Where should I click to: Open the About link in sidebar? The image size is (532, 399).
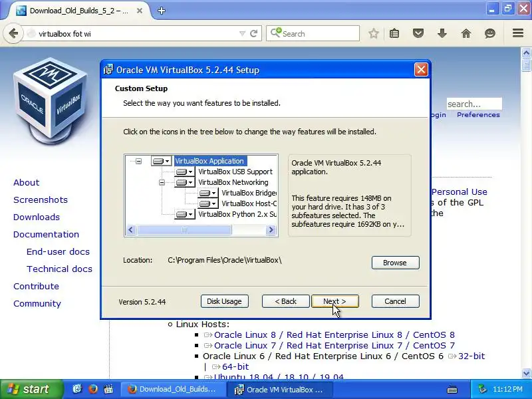pyautogui.click(x=26, y=182)
